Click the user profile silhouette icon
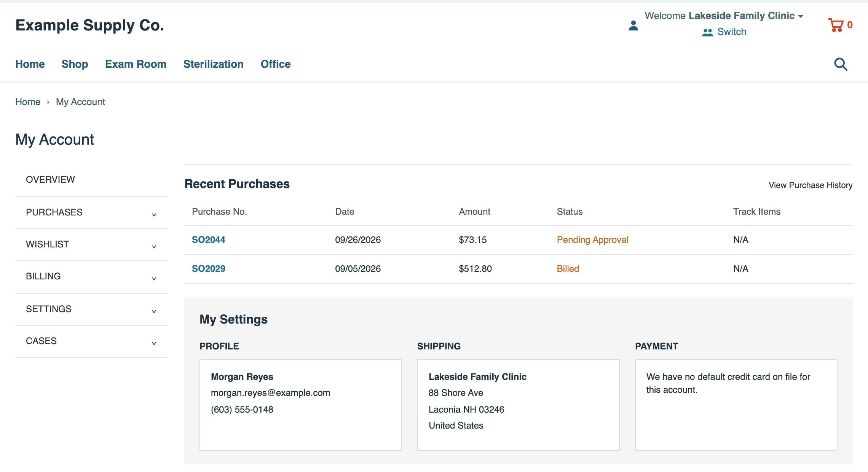Screen dimensions: 868x472 point(633,26)
